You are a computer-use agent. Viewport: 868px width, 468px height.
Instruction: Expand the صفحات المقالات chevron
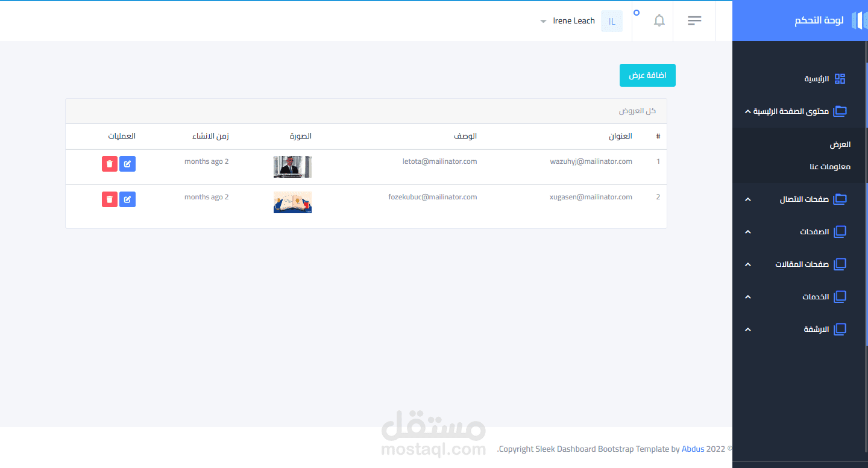point(747,264)
